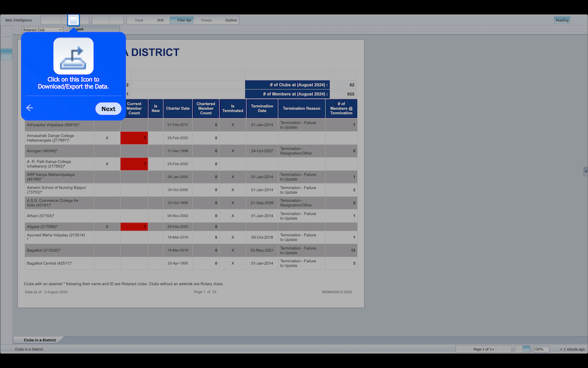This screenshot has height=368, width=588.
Task: Toggle the Filter Bar button
Action: 185,20
